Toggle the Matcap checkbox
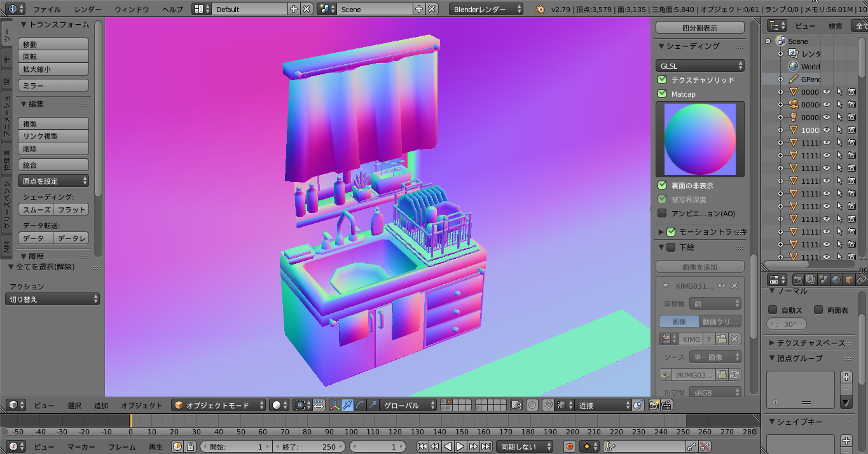The height and width of the screenshot is (454, 868). point(662,93)
